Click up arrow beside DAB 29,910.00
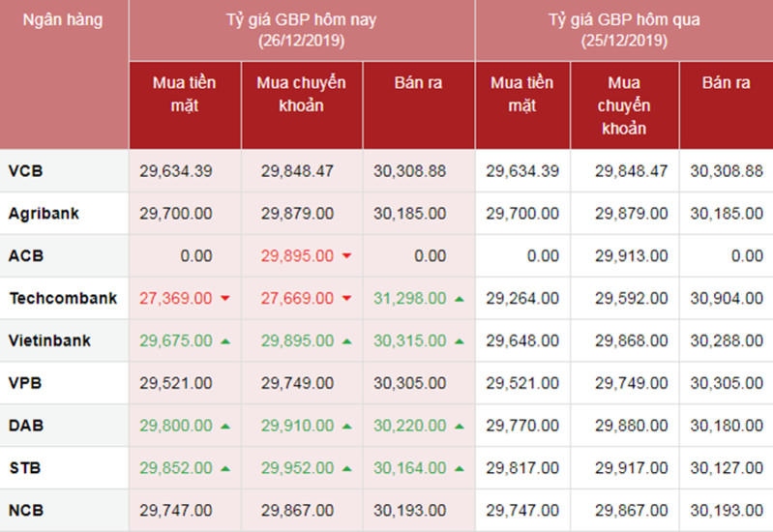 (x=346, y=426)
